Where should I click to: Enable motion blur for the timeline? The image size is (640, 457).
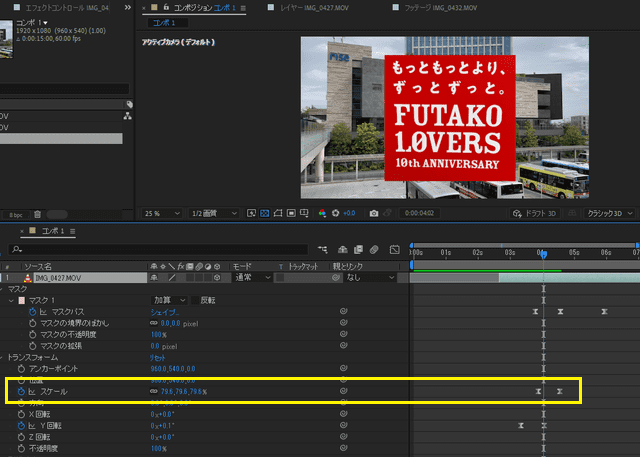pyautogui.click(x=374, y=249)
